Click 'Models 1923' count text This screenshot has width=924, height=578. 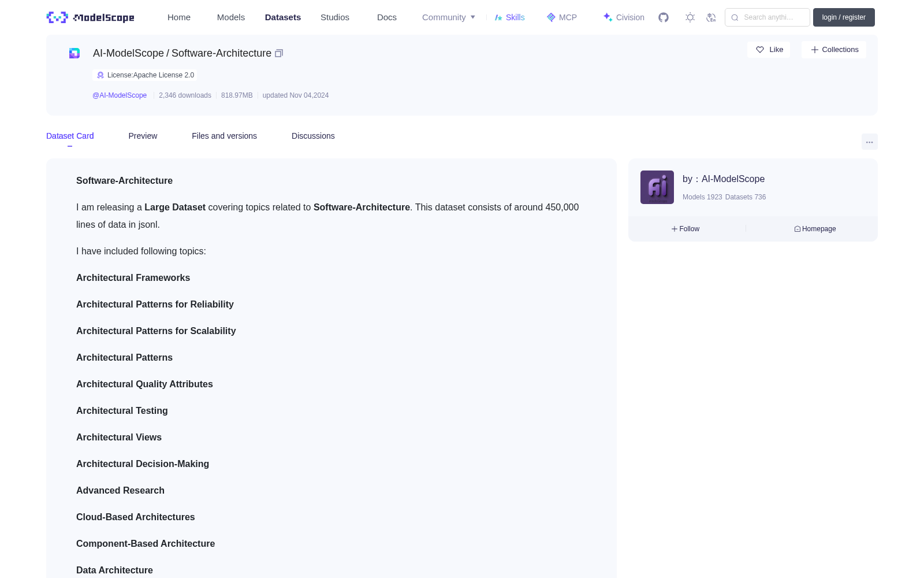click(702, 197)
